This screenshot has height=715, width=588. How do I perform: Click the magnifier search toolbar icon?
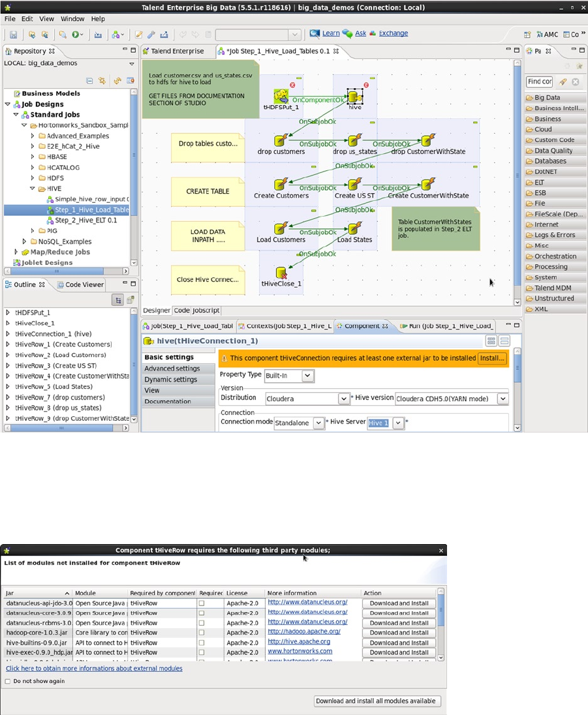tap(62, 35)
